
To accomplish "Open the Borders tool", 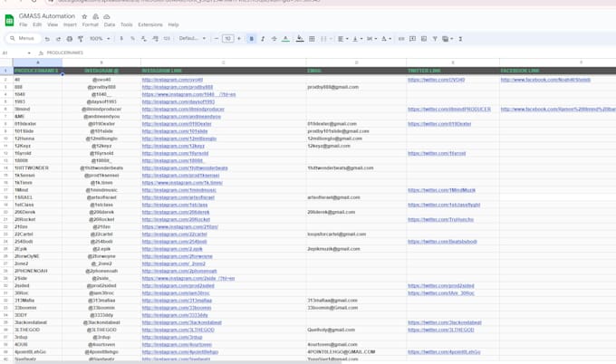I will (x=312, y=38).
